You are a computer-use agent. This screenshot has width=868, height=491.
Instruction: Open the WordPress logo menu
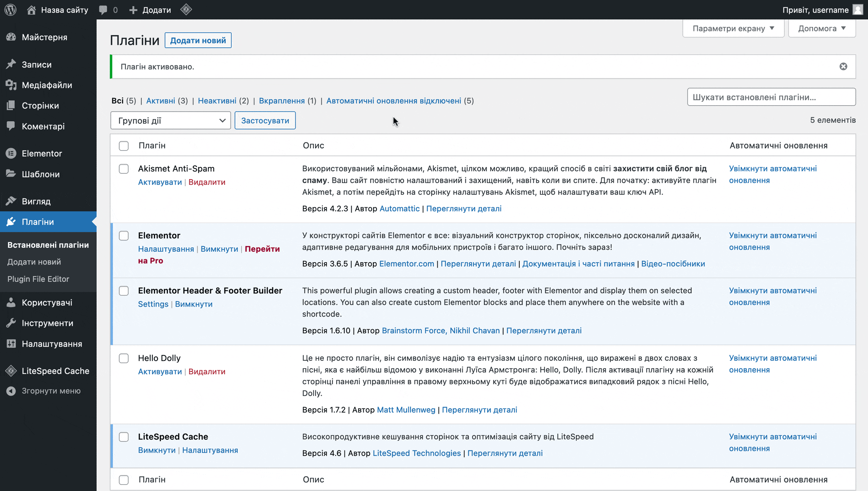11,10
